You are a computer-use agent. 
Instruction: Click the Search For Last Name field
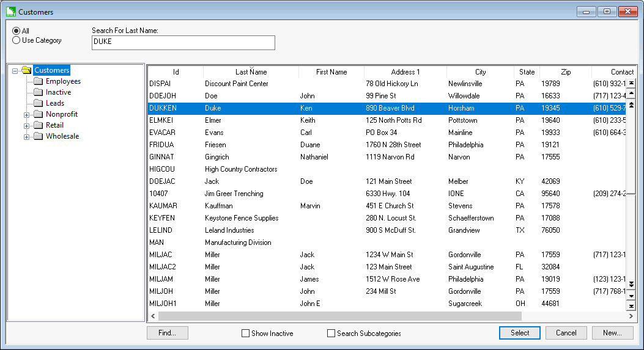coord(183,42)
